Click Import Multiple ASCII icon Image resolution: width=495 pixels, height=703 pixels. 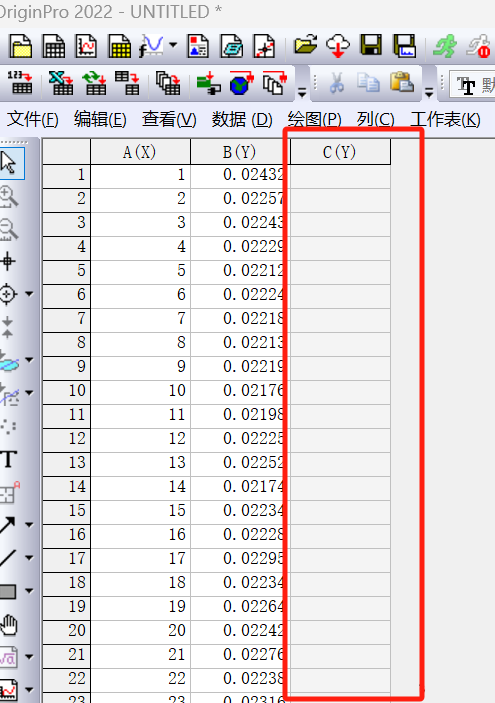pos(127,82)
